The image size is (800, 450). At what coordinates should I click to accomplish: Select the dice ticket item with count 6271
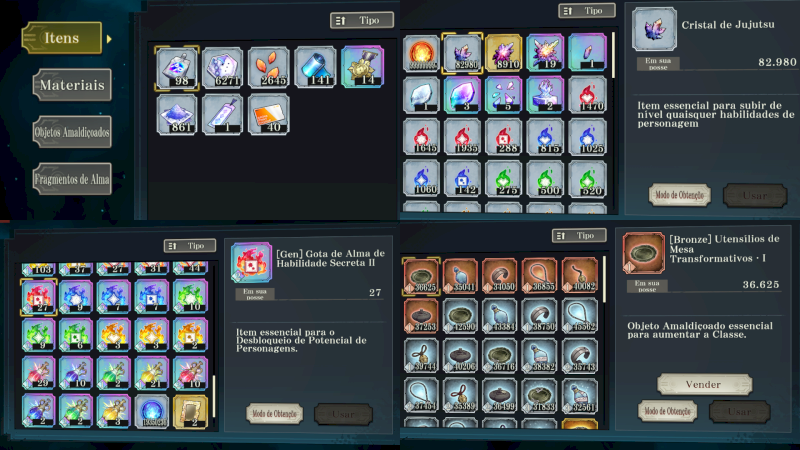click(x=222, y=68)
